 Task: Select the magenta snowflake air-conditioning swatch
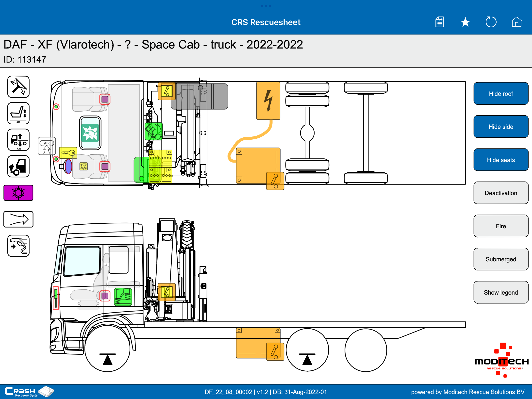pyautogui.click(x=18, y=193)
